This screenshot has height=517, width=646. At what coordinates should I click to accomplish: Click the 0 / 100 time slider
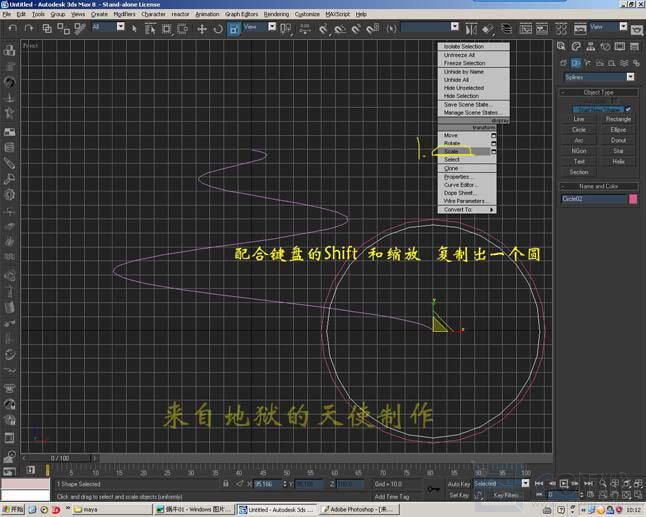pyautogui.click(x=60, y=458)
